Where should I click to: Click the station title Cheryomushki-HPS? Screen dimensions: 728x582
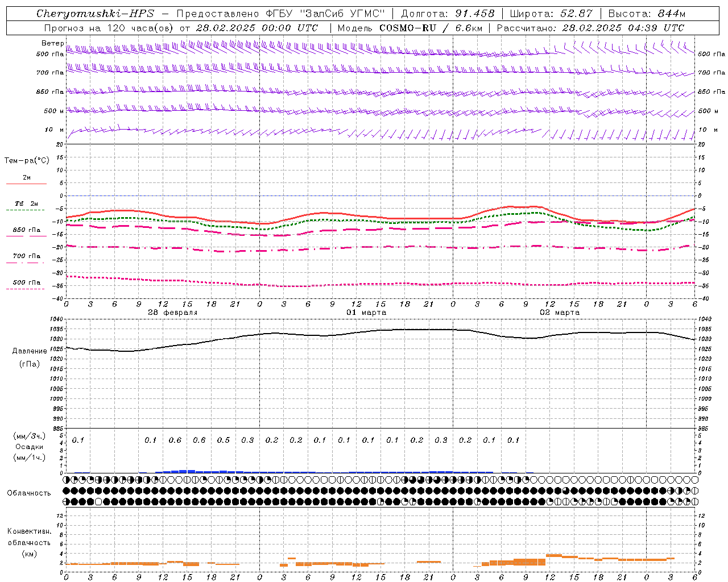(x=96, y=14)
